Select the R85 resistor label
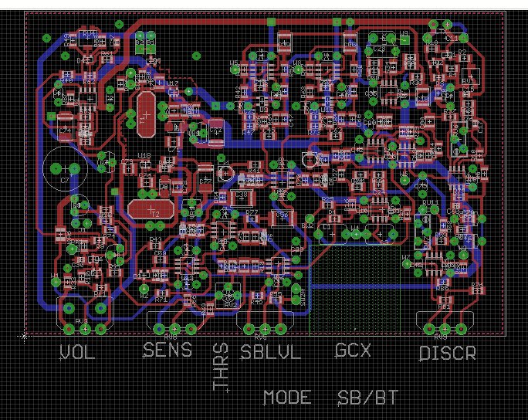Image resolution: width=528 pixels, height=420 pixels. click(x=442, y=288)
